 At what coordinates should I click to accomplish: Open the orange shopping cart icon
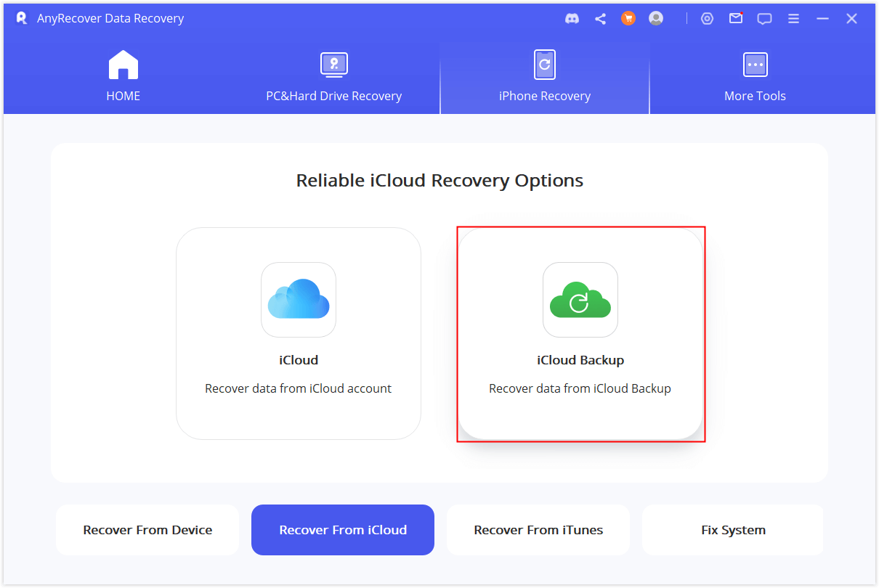tap(628, 19)
